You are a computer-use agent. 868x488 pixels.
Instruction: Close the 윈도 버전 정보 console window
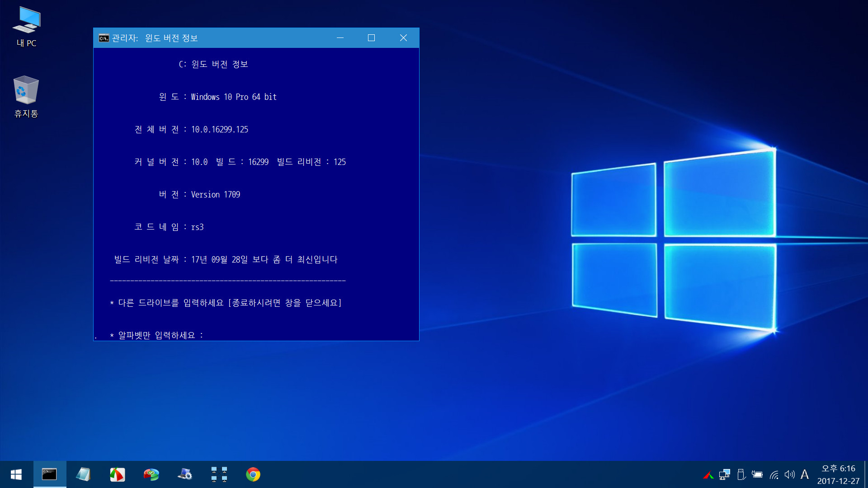click(403, 38)
